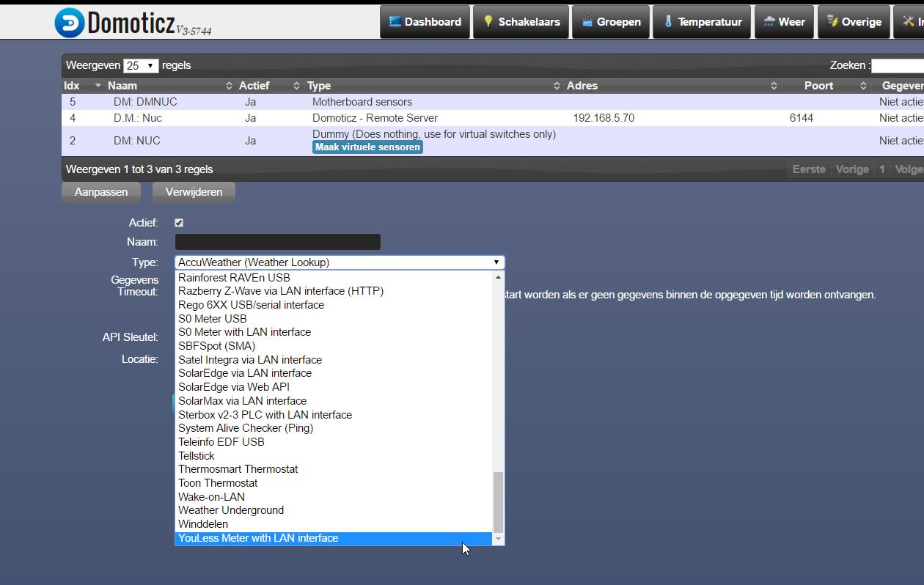Open the Schakelaars tab
The height and width of the screenshot is (585, 924).
click(521, 22)
